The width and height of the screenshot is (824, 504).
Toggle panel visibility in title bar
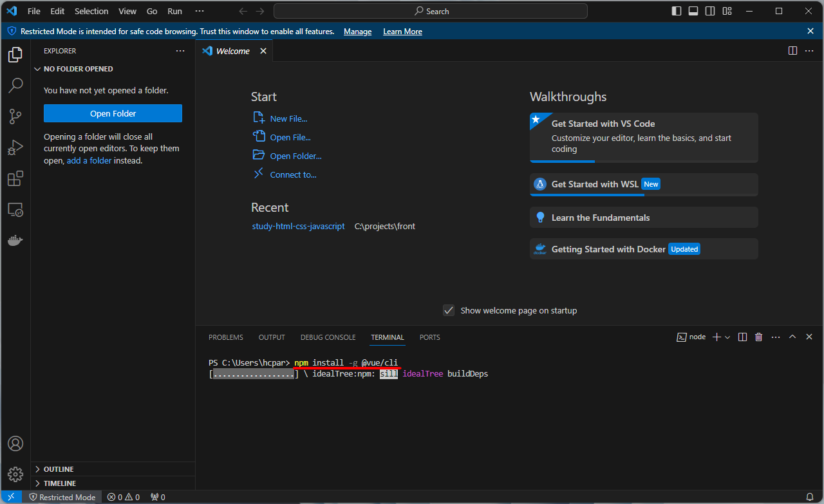pyautogui.click(x=693, y=11)
